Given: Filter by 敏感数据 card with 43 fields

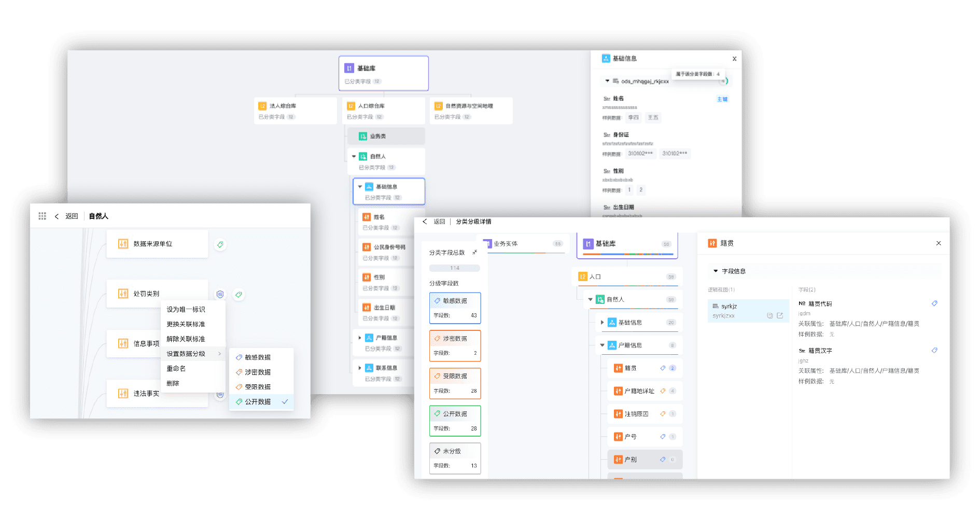Looking at the screenshot, I should click(455, 308).
